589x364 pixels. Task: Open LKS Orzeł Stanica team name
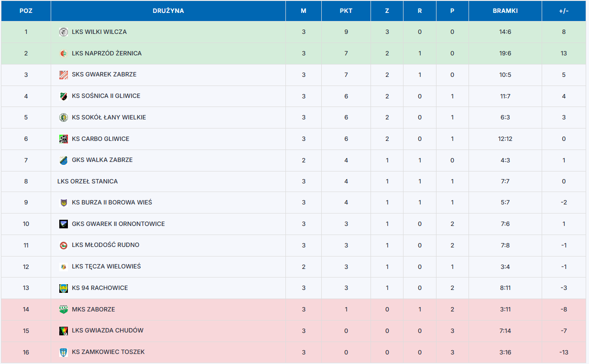pos(87,182)
